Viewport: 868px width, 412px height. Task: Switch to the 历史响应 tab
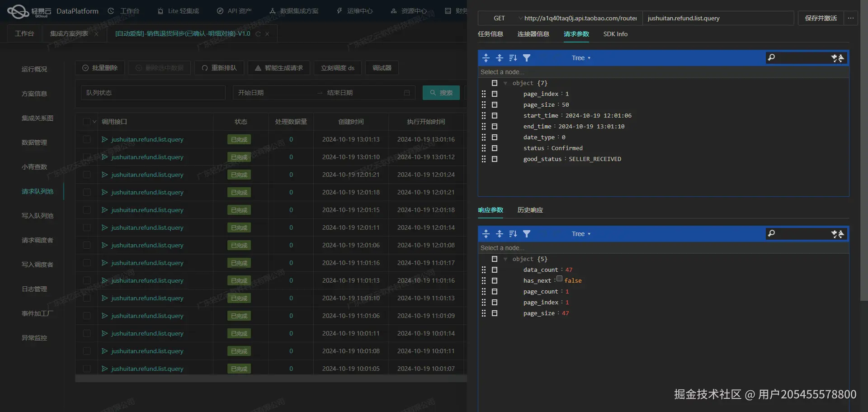tap(530, 210)
